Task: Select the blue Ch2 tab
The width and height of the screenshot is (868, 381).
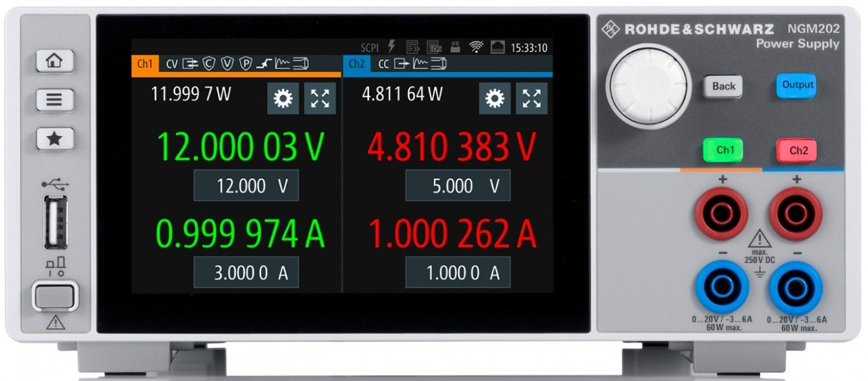Action: pos(356,64)
